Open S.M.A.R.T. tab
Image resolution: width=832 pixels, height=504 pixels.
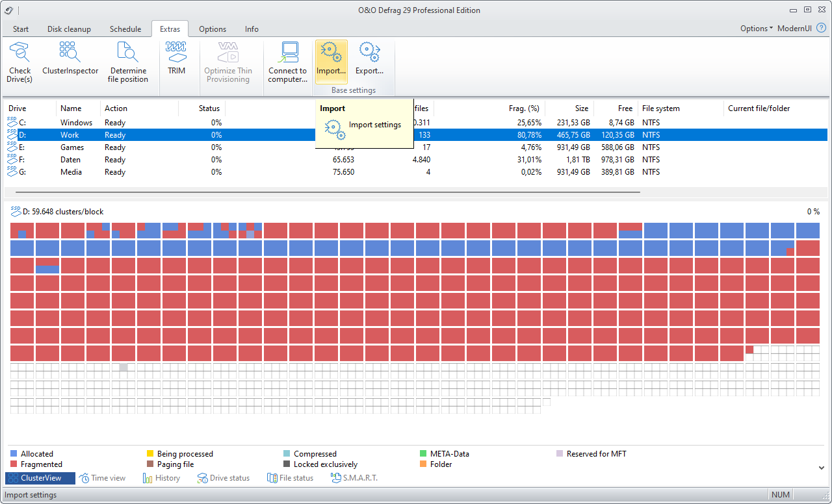coord(354,478)
